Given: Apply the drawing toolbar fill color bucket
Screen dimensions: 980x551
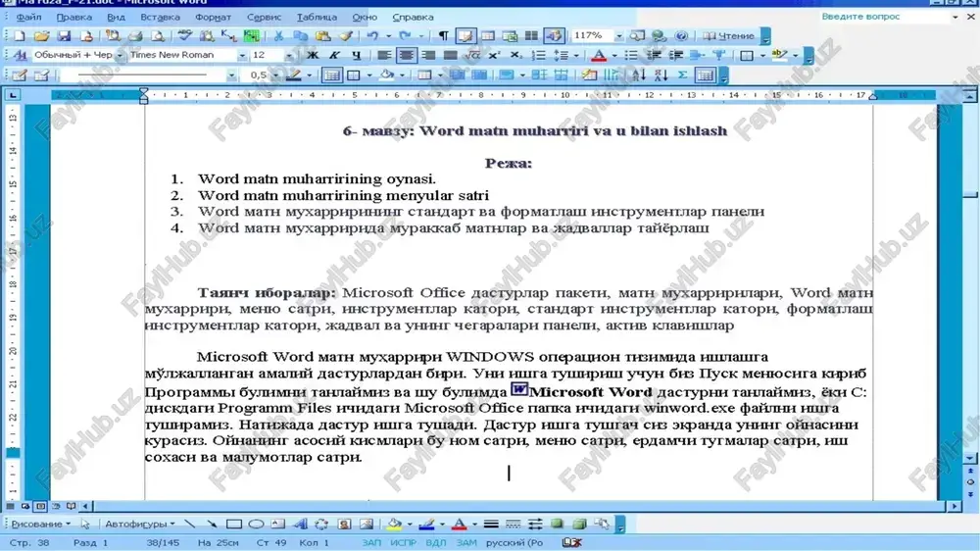Looking at the screenshot, I should pyautogui.click(x=394, y=525).
